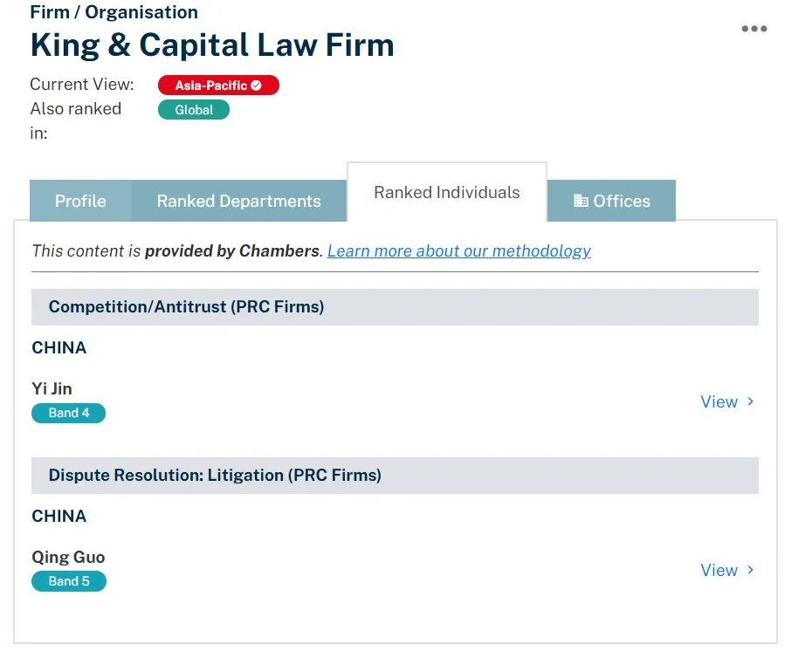Screen dimensions: 812x651
Task: Click the checkmark on Asia-Pacific badge
Action: [257, 86]
